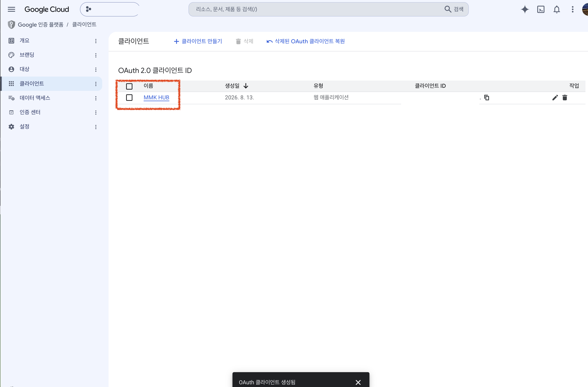The height and width of the screenshot is (387, 588).
Task: Click 삭제된 OAuth 클라이언트 복원
Action: [306, 41]
